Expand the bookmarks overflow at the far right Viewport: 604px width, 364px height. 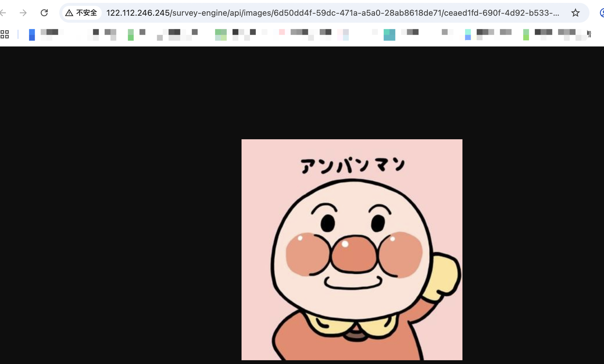589,34
